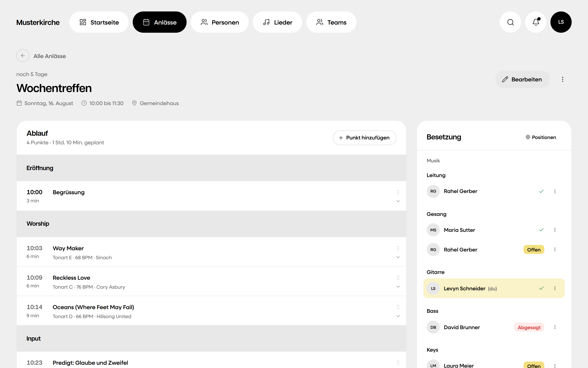Open options for Maria Sutter
This screenshot has width=588, height=368.
pyautogui.click(x=555, y=230)
